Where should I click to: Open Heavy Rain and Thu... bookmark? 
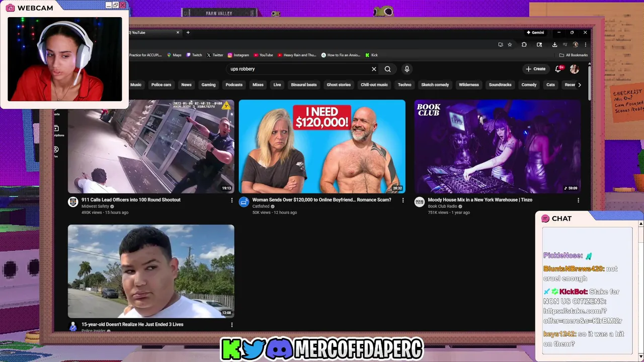click(297, 55)
